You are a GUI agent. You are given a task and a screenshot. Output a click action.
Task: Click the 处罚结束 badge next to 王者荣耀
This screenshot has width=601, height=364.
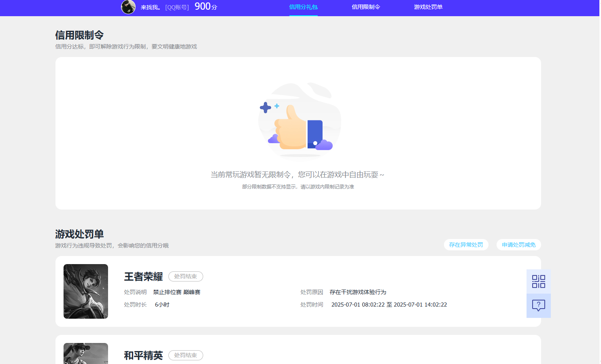coord(185,276)
